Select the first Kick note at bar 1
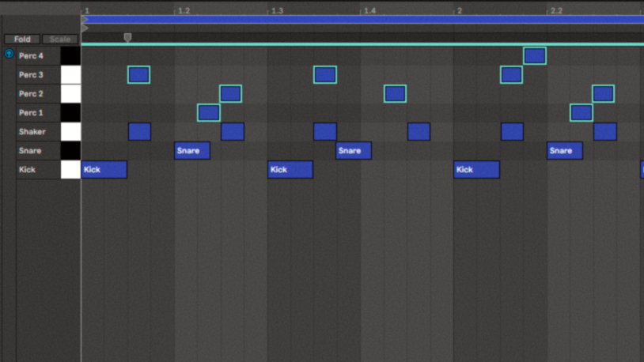644x362 pixels. coord(104,169)
